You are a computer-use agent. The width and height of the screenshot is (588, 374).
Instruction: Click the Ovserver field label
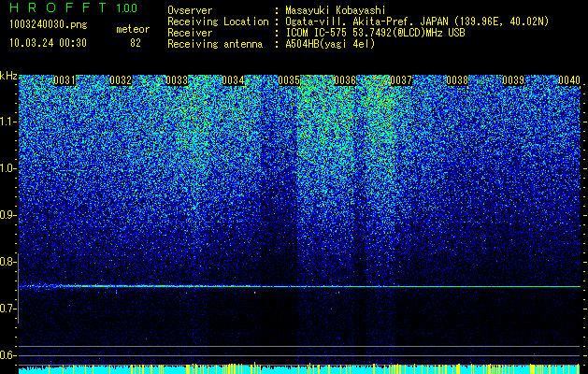[x=190, y=10]
